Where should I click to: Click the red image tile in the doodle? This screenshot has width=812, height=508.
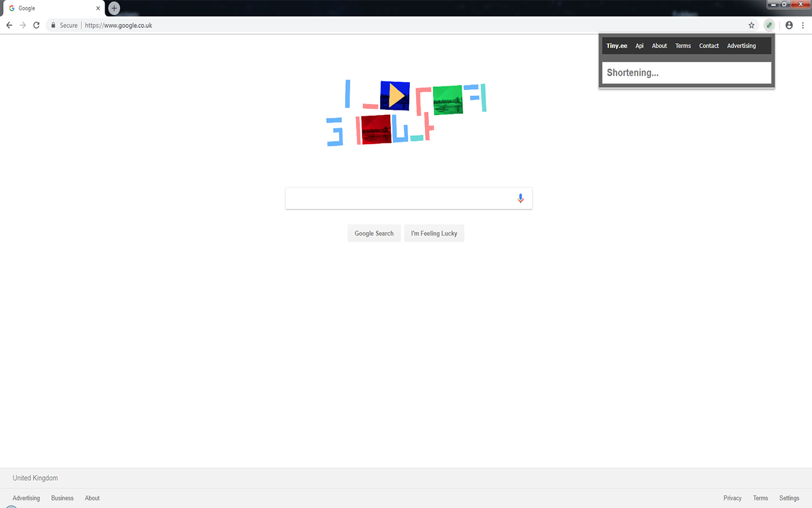(376, 130)
